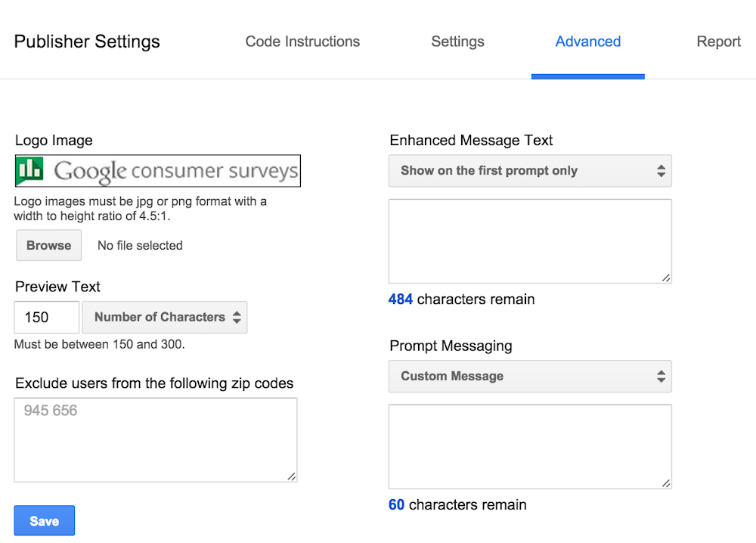Click the Preview Text number field with 150
The image size is (756, 543).
click(x=46, y=318)
